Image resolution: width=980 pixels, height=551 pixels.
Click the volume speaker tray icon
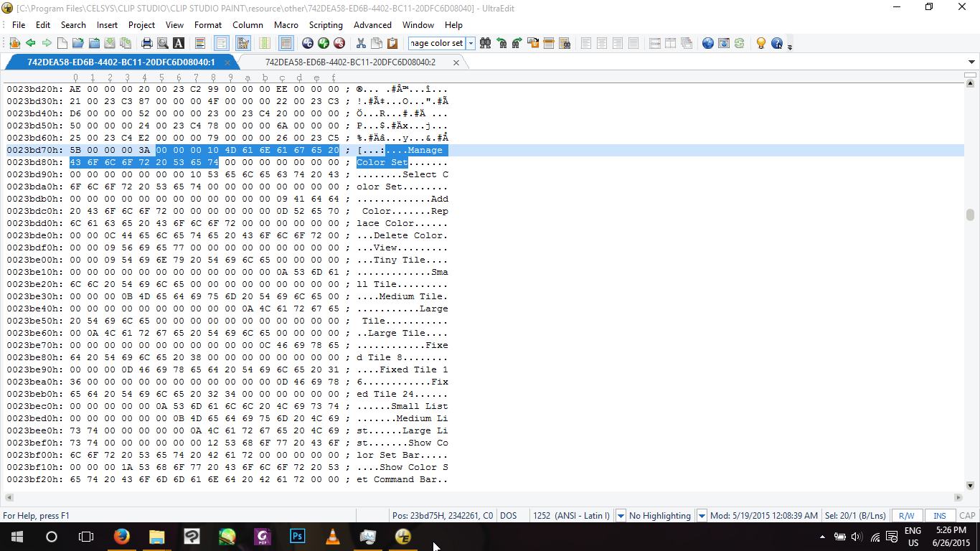[856, 537]
